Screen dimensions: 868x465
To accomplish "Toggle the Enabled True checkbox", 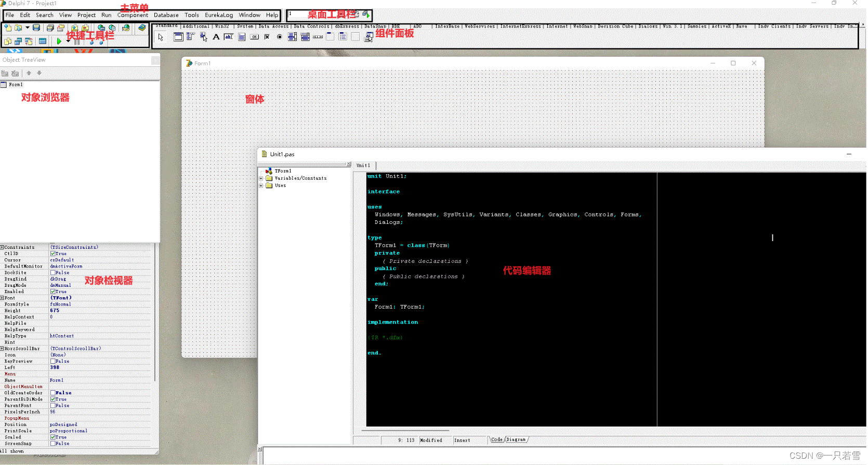I will [x=53, y=292].
